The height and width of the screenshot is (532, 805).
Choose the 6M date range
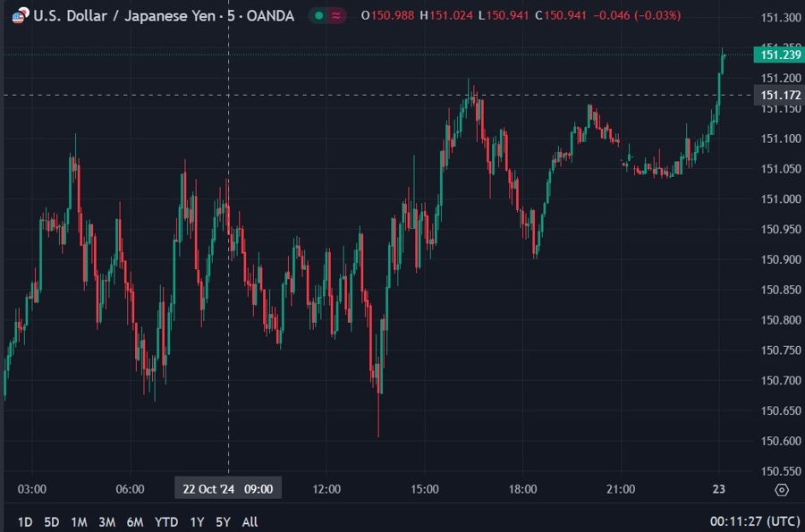pyautogui.click(x=135, y=521)
